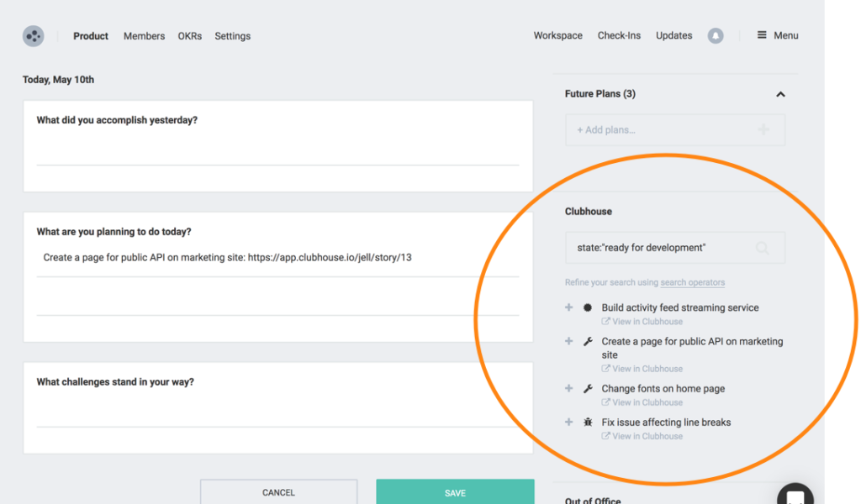Image resolution: width=861 pixels, height=504 pixels.
Task: Click the Clubhouse state search field
Action: coord(675,248)
